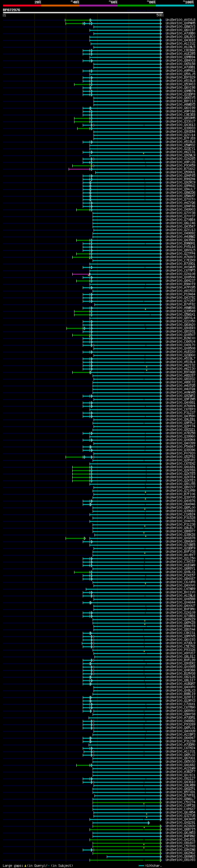Open hit UniRef100_O04644
Viewport: 197px width, 868px height.
point(180,603)
